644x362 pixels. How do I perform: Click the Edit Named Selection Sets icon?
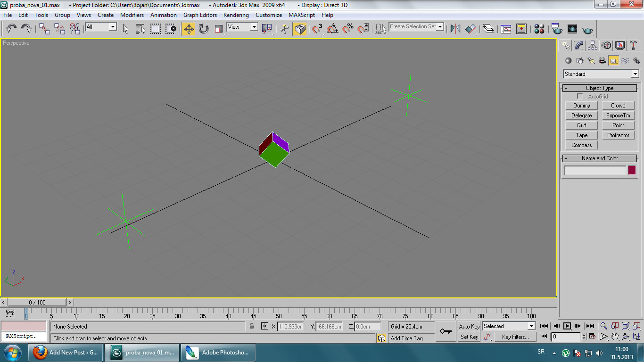(380, 29)
